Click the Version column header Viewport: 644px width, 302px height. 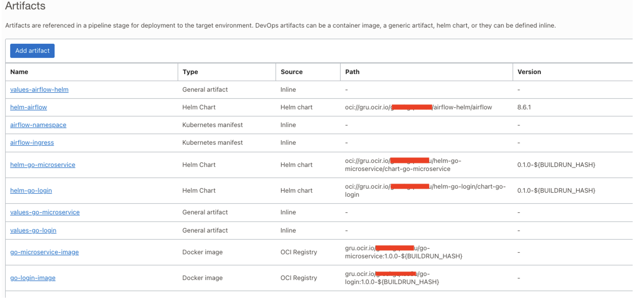pyautogui.click(x=529, y=72)
